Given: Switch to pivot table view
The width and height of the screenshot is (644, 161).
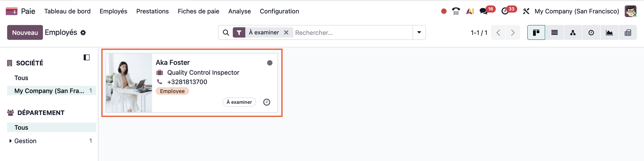Looking at the screenshot, I should coord(628,33).
